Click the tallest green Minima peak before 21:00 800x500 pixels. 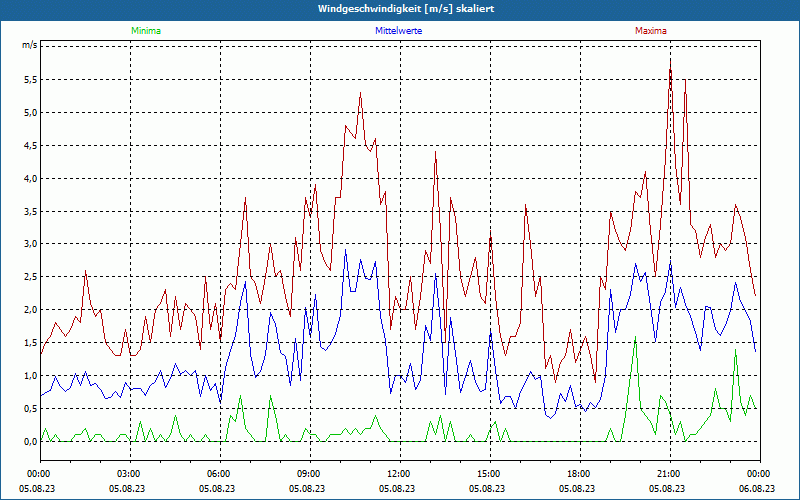pos(635,337)
